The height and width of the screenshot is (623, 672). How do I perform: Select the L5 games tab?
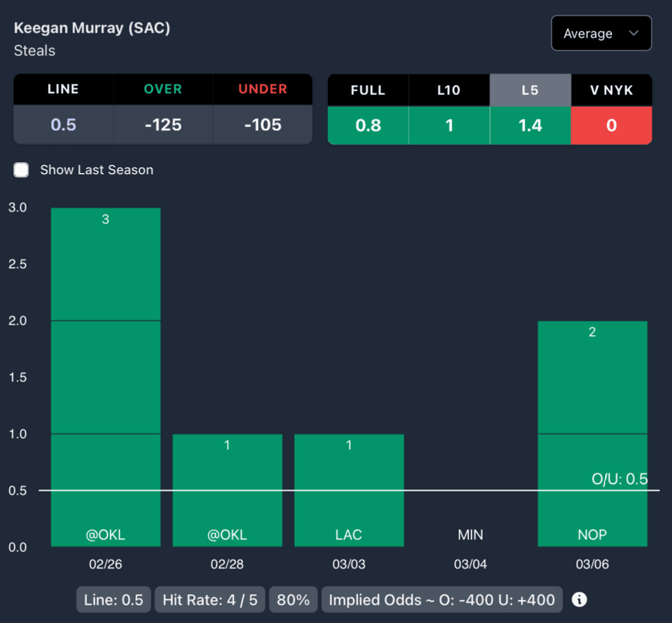click(530, 90)
